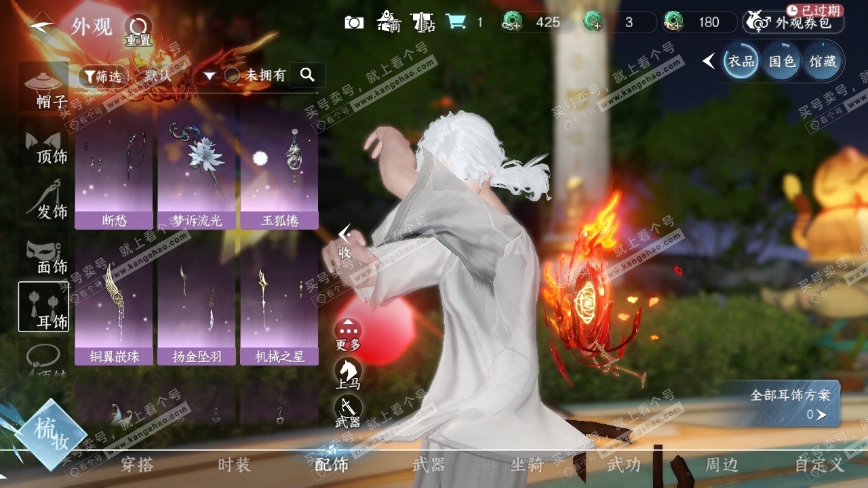Choose the 扬金坠羽 earring item
The height and width of the screenshot is (488, 868).
coord(197,302)
